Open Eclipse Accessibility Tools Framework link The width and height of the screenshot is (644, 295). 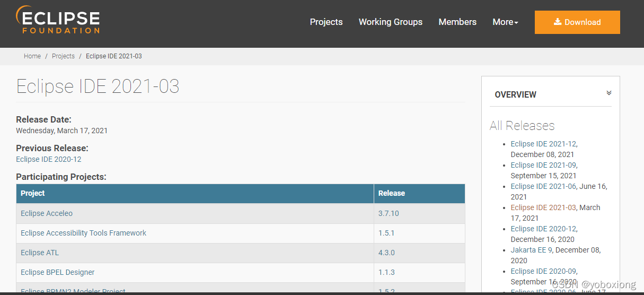click(x=83, y=233)
